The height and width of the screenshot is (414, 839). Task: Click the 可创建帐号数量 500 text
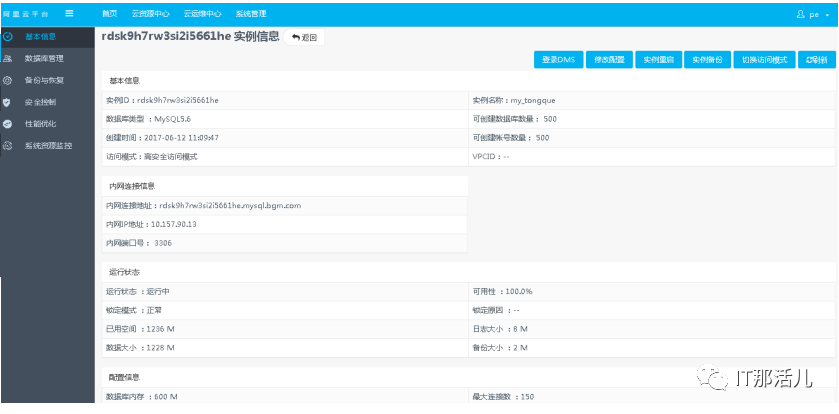[511, 137]
